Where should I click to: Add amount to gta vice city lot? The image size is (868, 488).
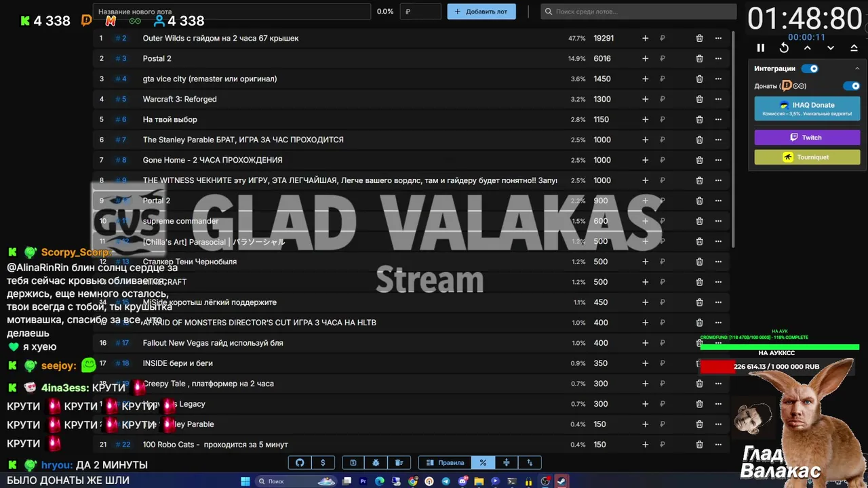[x=645, y=79]
